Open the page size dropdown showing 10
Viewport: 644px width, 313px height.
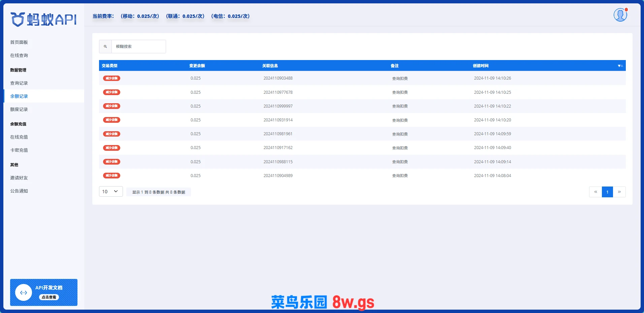110,192
